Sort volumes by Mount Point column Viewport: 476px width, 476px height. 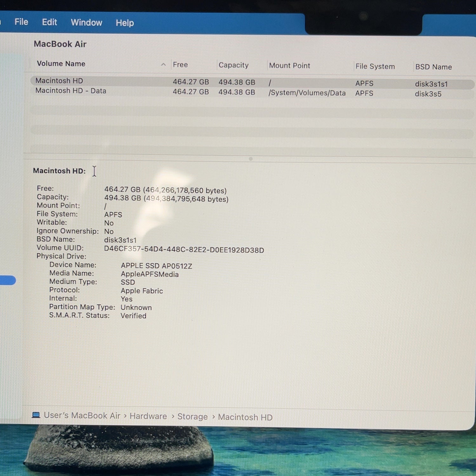click(x=289, y=66)
